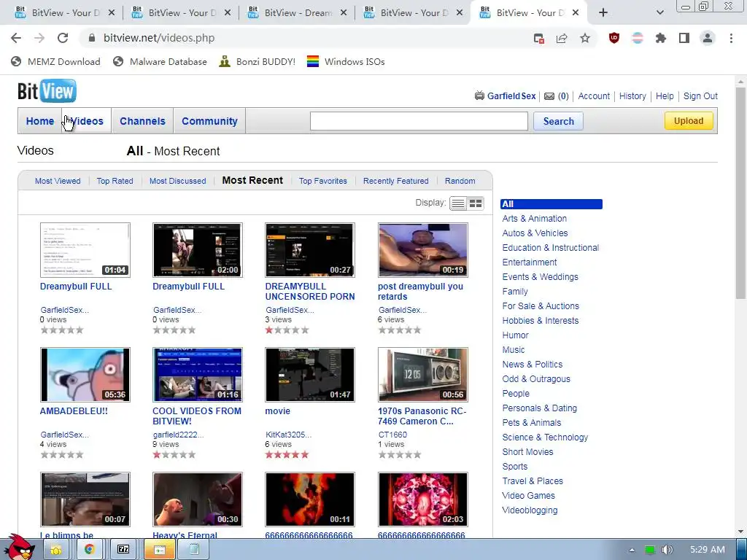This screenshot has height=560, width=747.
Task: View site information lock icon
Action: point(93,38)
